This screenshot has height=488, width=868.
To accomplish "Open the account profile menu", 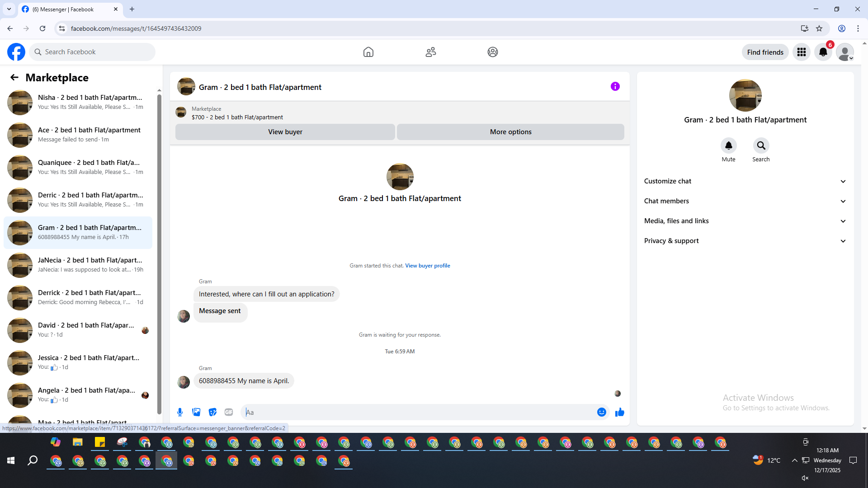I will pos(845,52).
